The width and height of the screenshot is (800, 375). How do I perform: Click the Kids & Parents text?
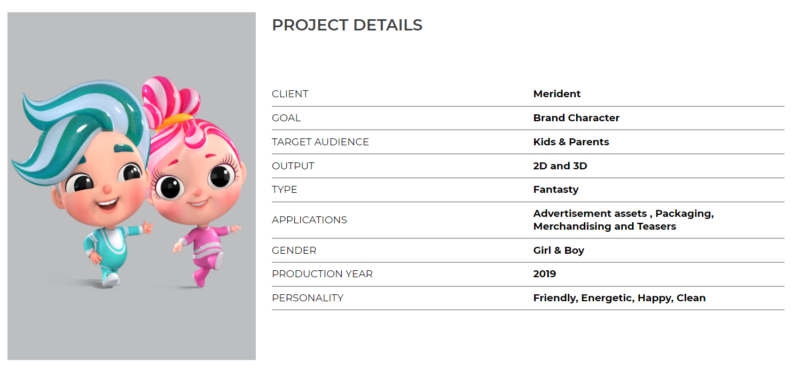(571, 142)
